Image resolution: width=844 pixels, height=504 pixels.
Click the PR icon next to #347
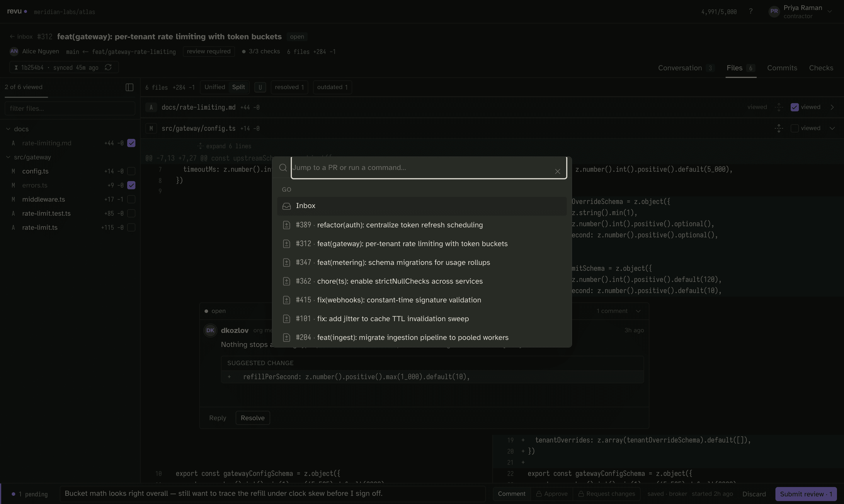coord(286,263)
